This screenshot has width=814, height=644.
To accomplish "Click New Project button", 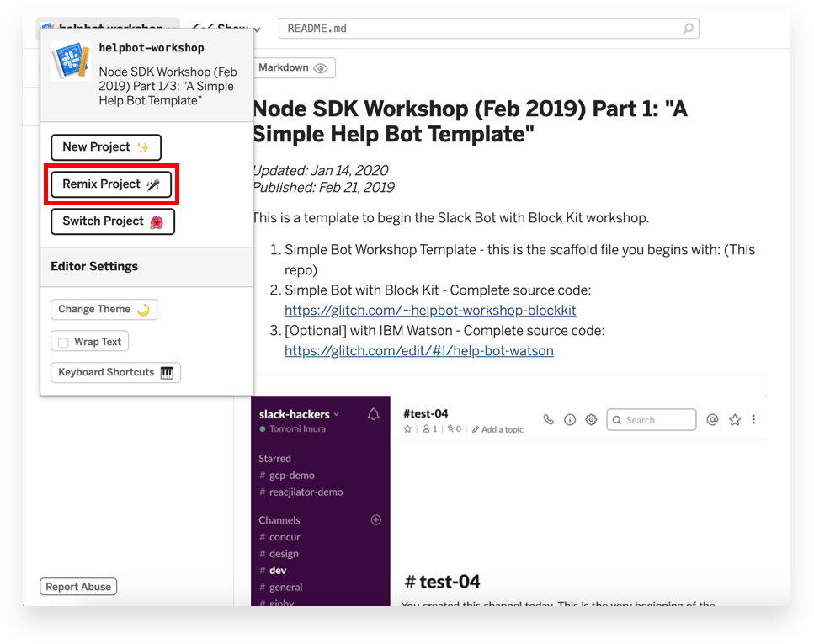I will click(x=106, y=147).
